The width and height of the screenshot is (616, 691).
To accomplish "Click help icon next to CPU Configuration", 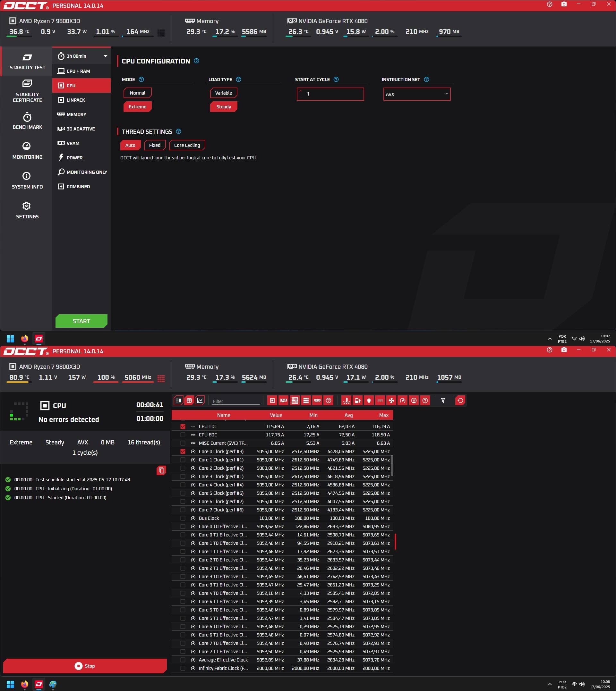I will pyautogui.click(x=196, y=61).
